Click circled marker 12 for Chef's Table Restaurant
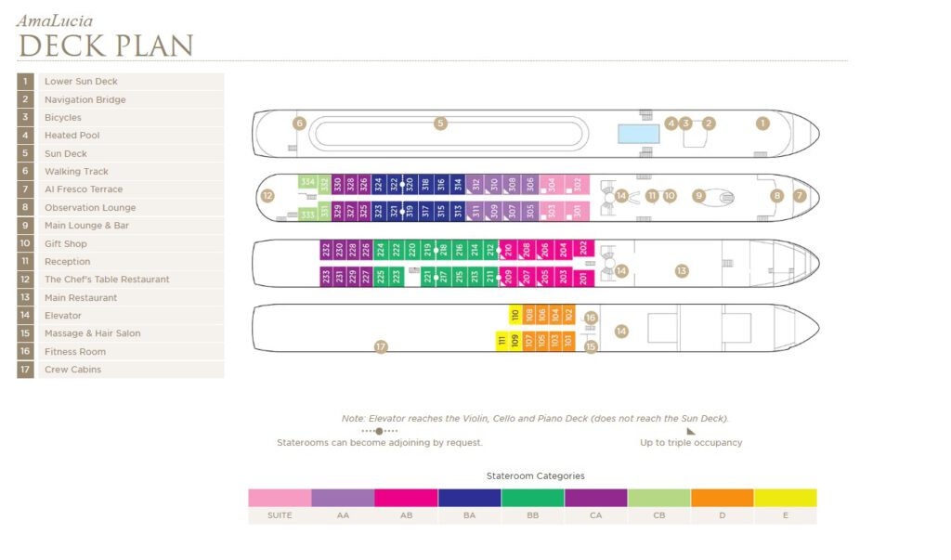Screen dimensions: 951x560 click(267, 195)
